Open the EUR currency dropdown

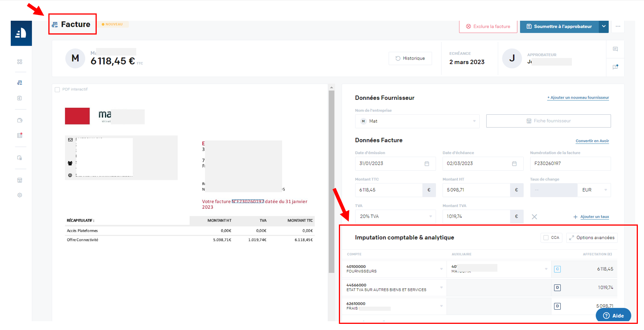(x=594, y=190)
